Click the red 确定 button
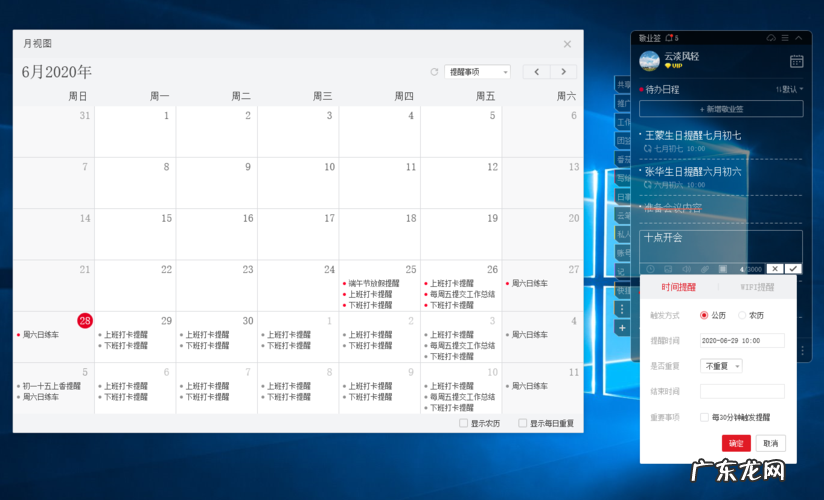 (736, 443)
